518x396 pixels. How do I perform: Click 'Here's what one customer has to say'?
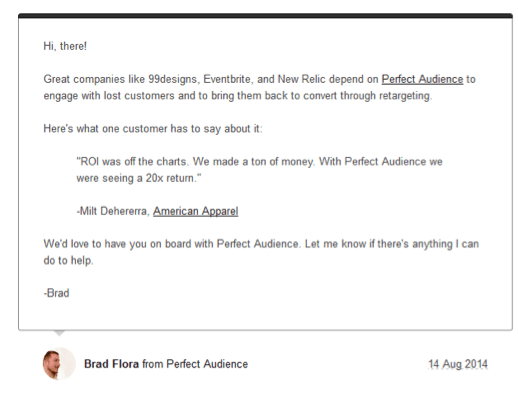153,129
